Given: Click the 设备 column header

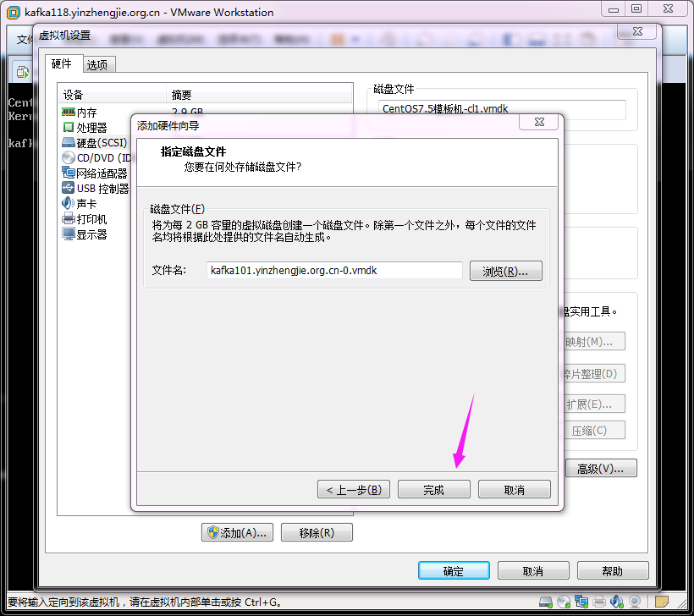Looking at the screenshot, I should tap(113, 95).
